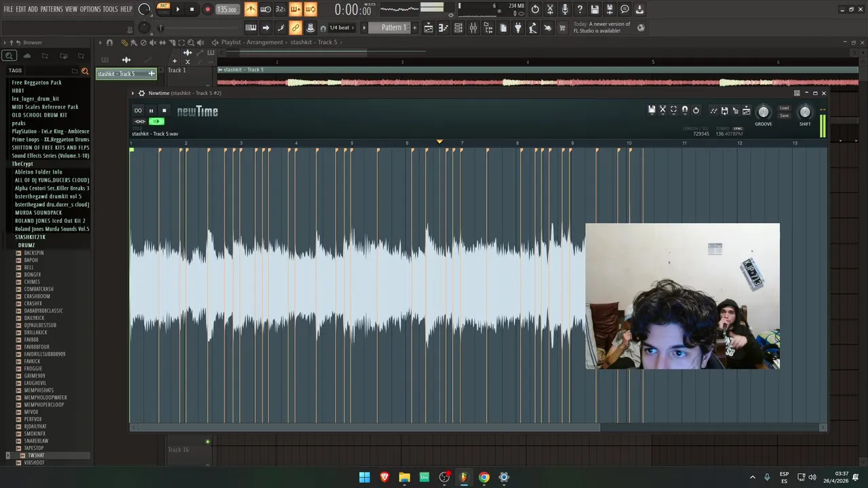The width and height of the screenshot is (868, 488).
Task: Click the Newtime scissors slice icon
Action: click(663, 110)
